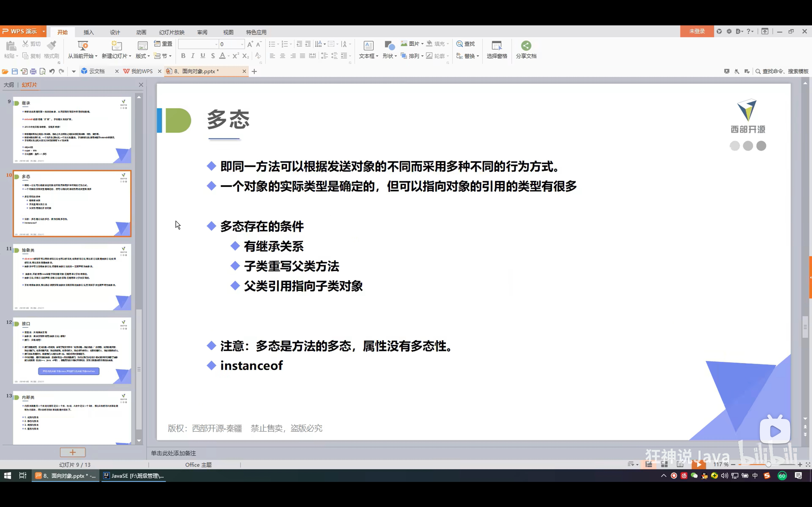The image size is (812, 507).
Task: Click the Find magnifier icon
Action: (x=460, y=44)
